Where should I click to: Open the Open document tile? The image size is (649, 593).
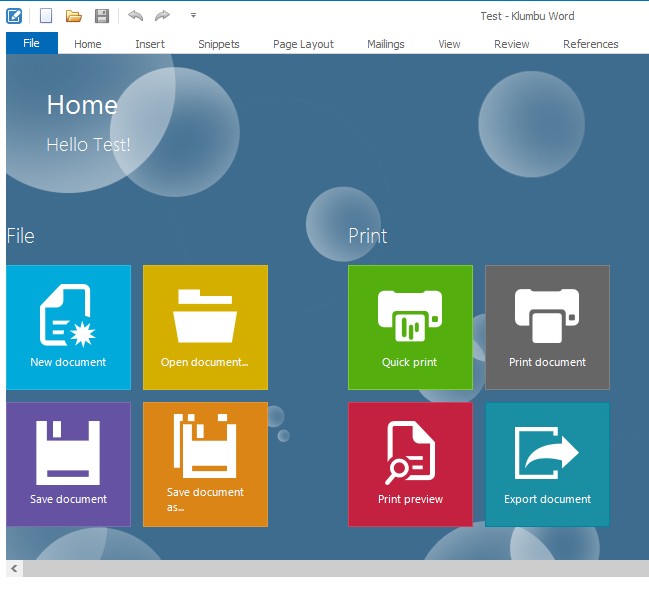(205, 327)
